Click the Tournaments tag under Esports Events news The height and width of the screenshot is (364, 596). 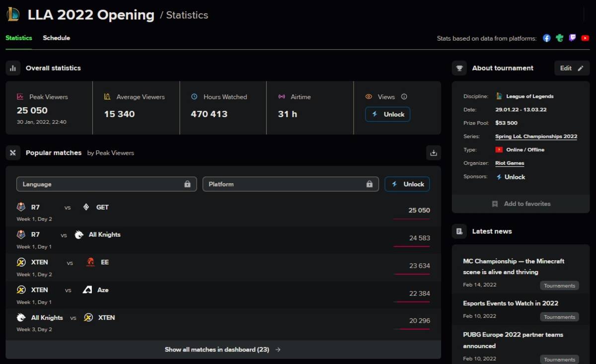559,317
